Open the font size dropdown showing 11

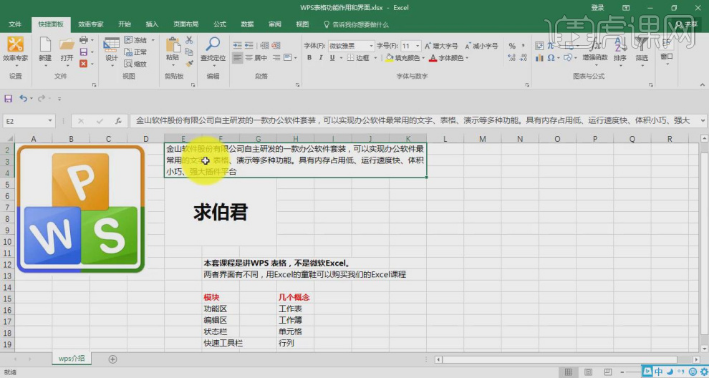coord(417,46)
